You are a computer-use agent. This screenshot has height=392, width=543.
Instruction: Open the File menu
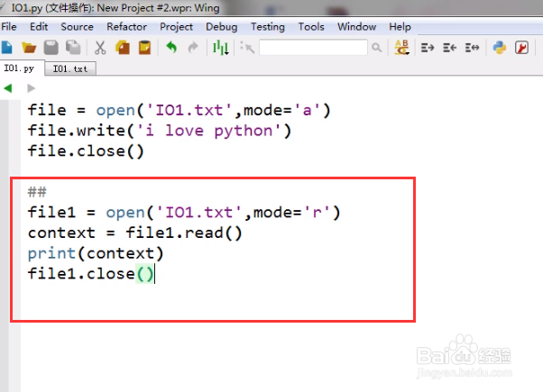click(9, 27)
